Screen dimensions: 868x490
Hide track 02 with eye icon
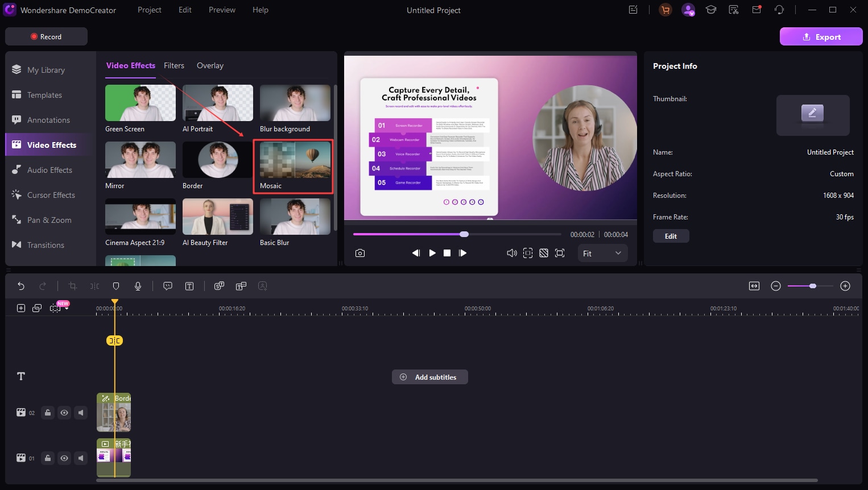pos(64,413)
